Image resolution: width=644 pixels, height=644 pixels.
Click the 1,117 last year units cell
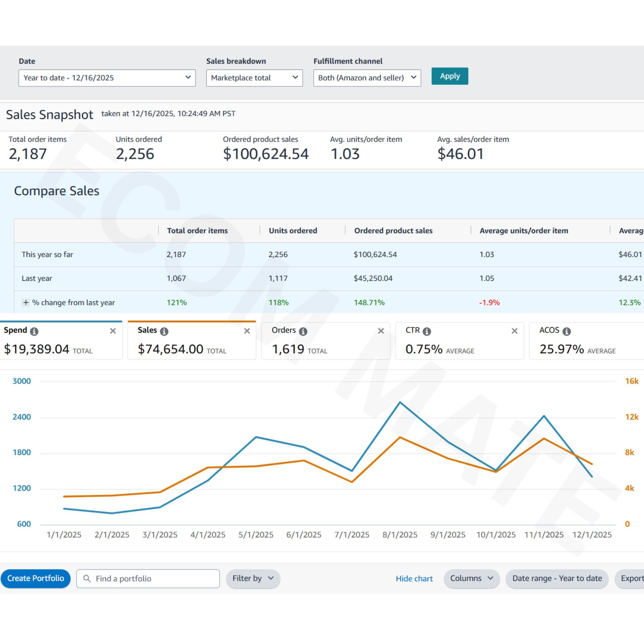point(278,278)
